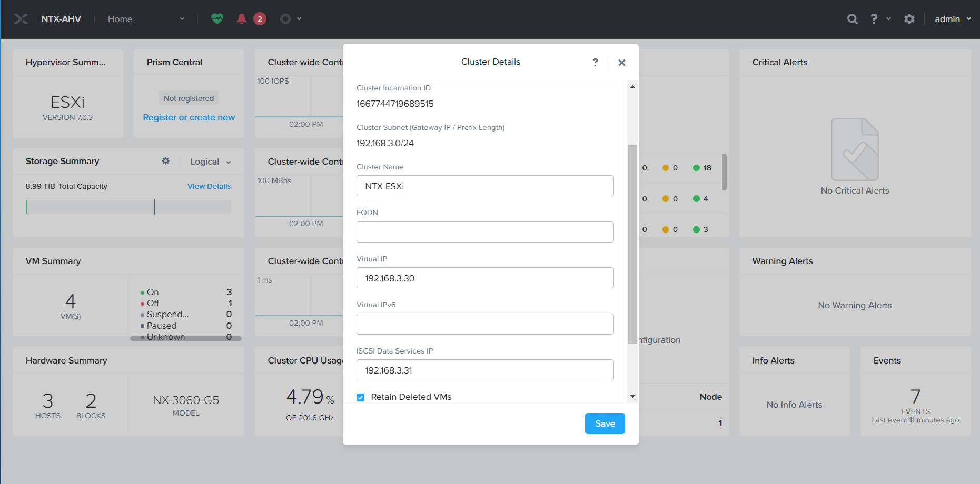This screenshot has height=484, width=980.
Task: Open storage View Details link
Action: pyautogui.click(x=209, y=186)
